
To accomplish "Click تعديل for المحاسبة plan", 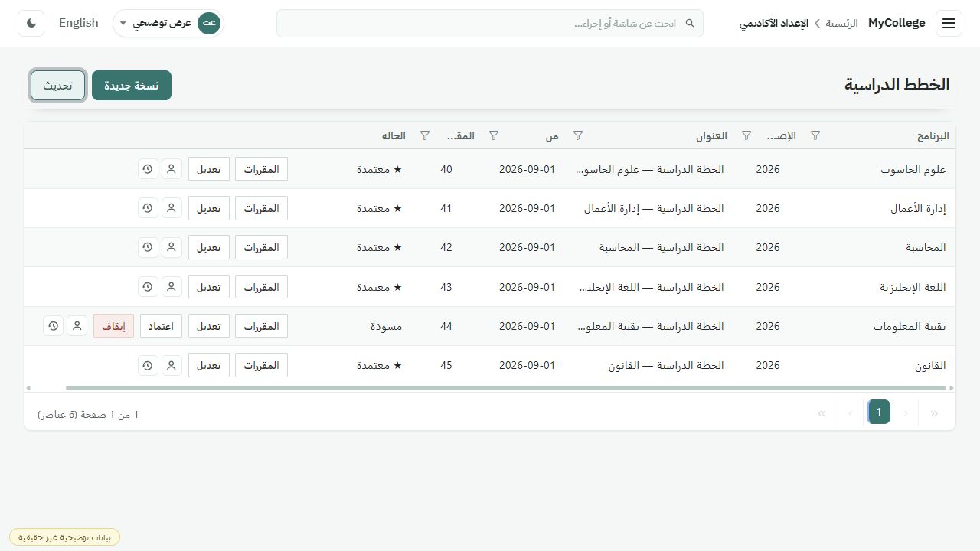I will point(209,247).
